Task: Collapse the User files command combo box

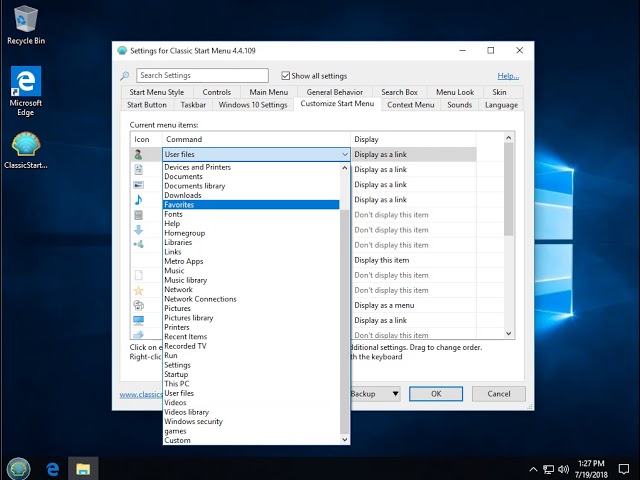Action: (x=344, y=154)
